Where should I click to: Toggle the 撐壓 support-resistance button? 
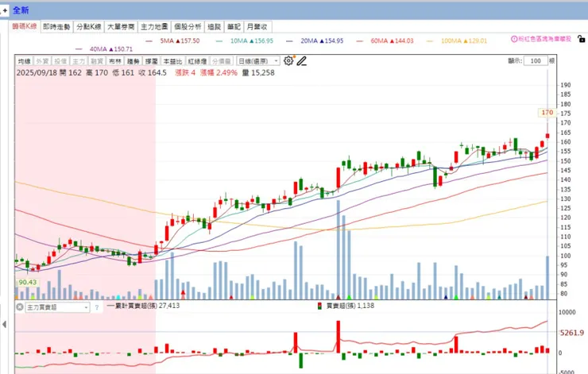[152, 60]
